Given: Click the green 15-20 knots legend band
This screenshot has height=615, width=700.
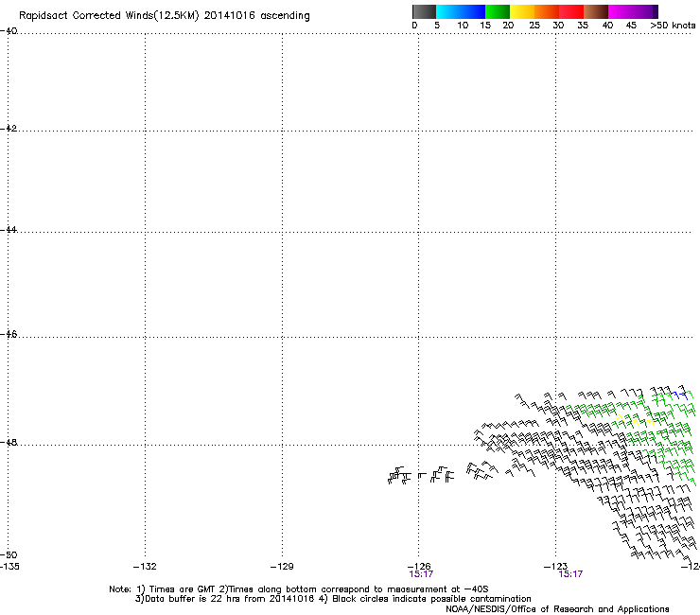Looking at the screenshot, I should click(x=498, y=11).
